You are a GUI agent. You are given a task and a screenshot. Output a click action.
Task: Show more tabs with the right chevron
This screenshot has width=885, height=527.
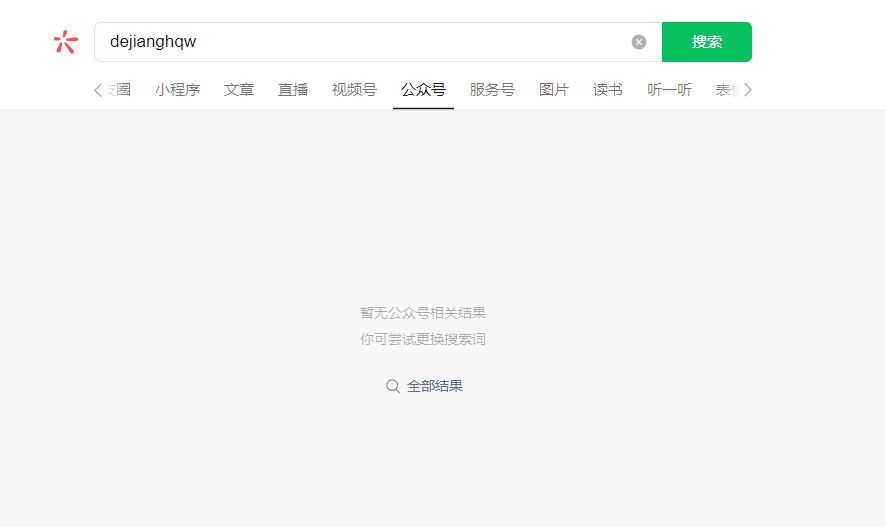pos(747,90)
